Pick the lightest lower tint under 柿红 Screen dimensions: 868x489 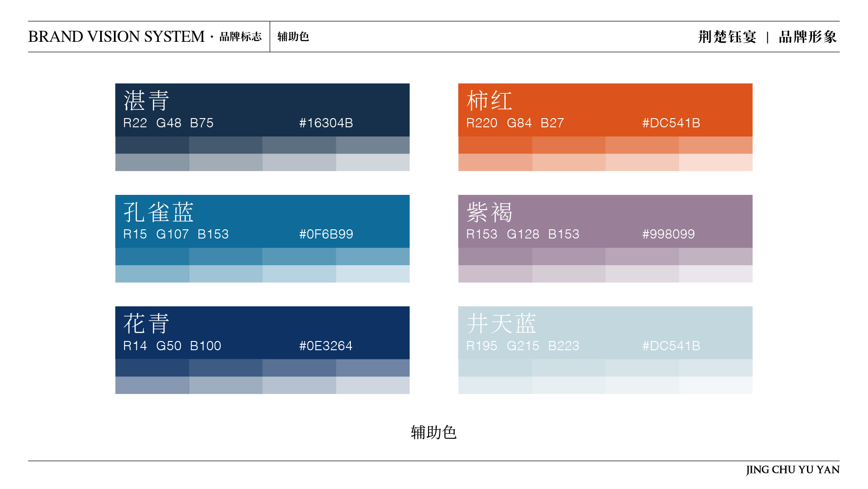click(716, 163)
